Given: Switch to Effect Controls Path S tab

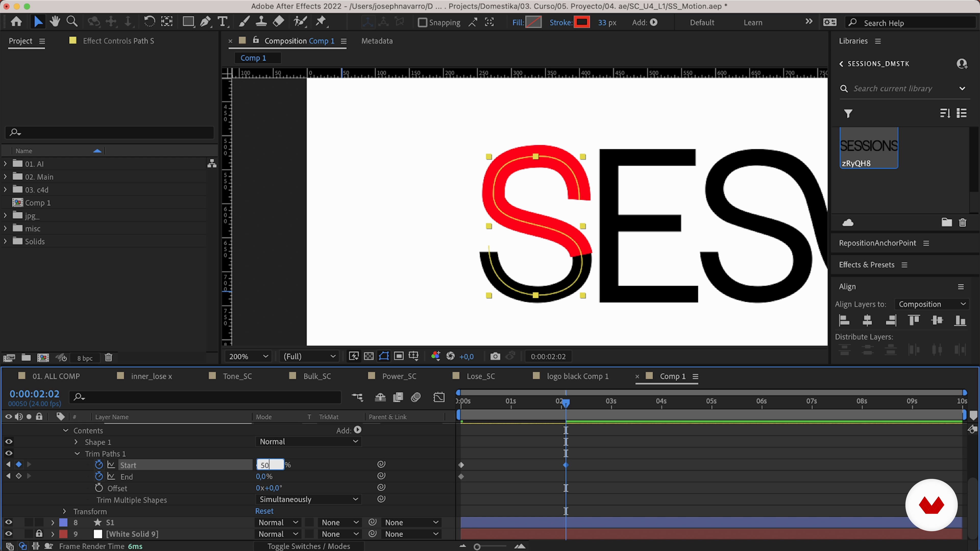Looking at the screenshot, I should pyautogui.click(x=118, y=41).
